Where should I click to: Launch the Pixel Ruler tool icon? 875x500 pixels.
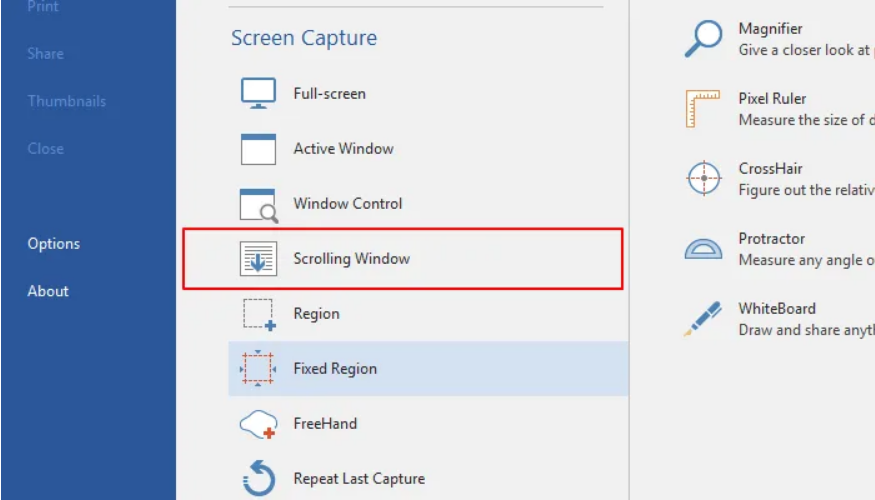pos(703,109)
